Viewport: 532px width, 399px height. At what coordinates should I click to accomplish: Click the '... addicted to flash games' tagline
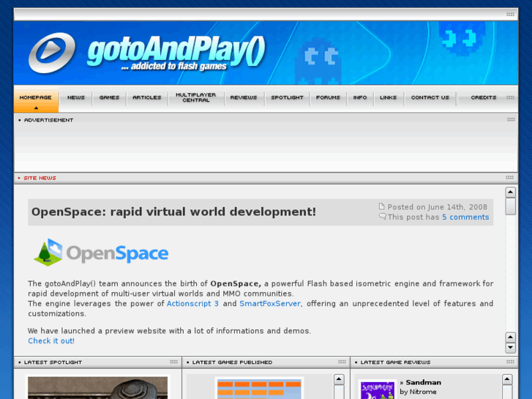pos(173,66)
